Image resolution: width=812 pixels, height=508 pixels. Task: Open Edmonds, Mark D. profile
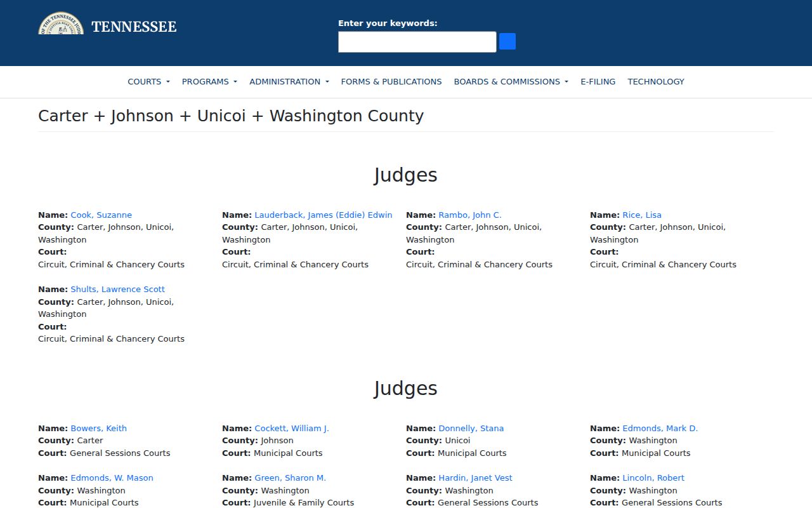[x=660, y=428]
